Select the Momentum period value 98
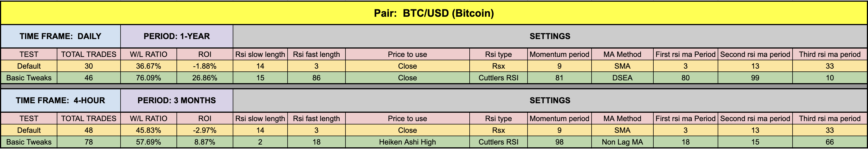Screen dimensions: 868x149 (x=559, y=142)
